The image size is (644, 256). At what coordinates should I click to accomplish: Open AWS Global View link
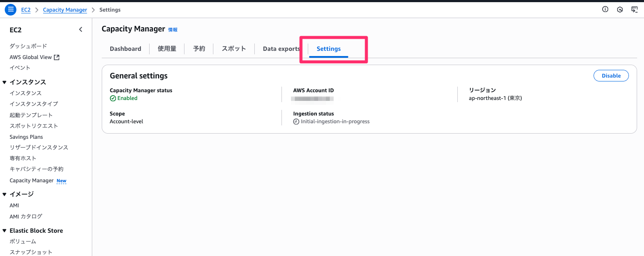pyautogui.click(x=31, y=57)
